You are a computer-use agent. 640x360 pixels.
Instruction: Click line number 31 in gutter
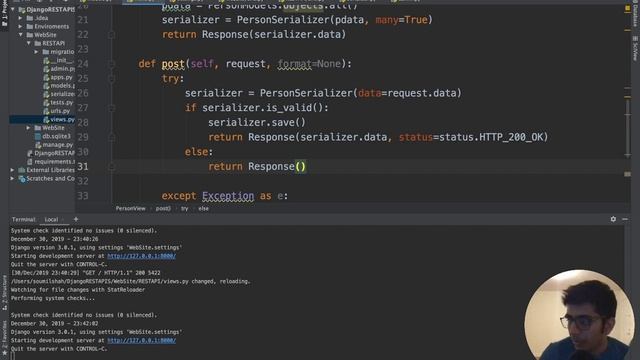click(x=83, y=167)
